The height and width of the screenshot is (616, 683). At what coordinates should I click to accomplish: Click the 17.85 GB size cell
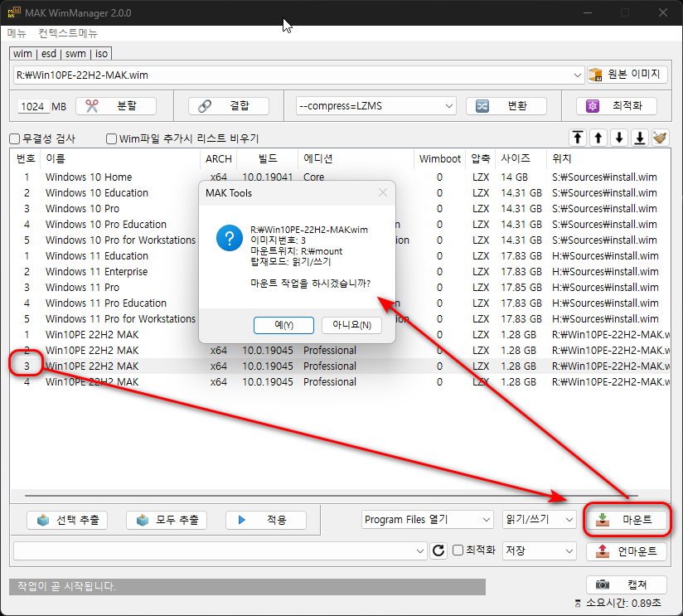coord(521,287)
